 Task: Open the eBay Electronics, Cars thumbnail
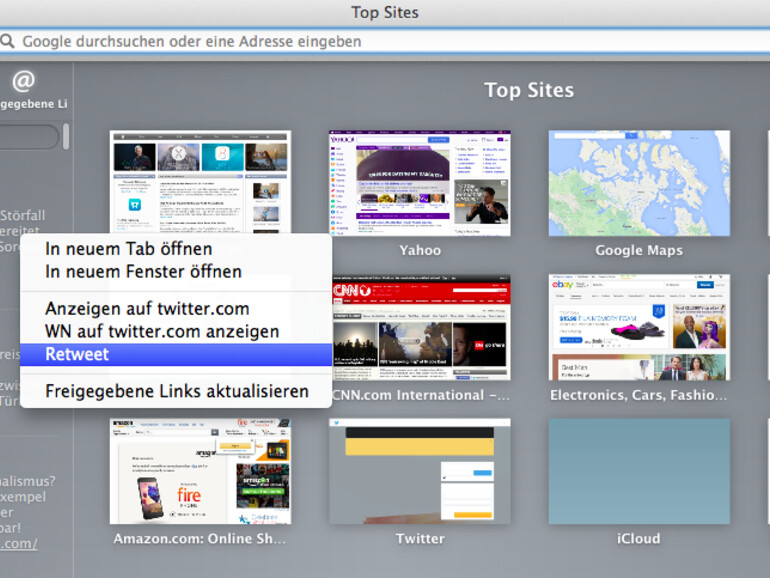[x=639, y=328]
